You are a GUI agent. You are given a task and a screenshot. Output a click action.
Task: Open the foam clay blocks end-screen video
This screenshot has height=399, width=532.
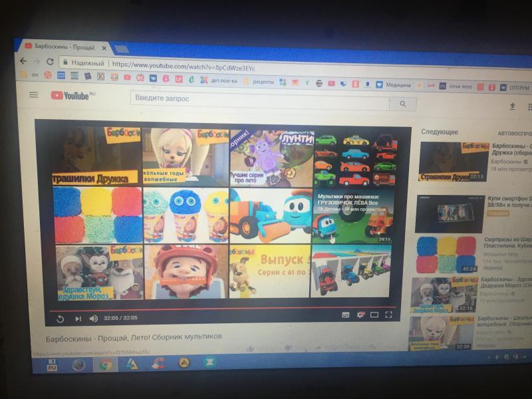click(98, 215)
